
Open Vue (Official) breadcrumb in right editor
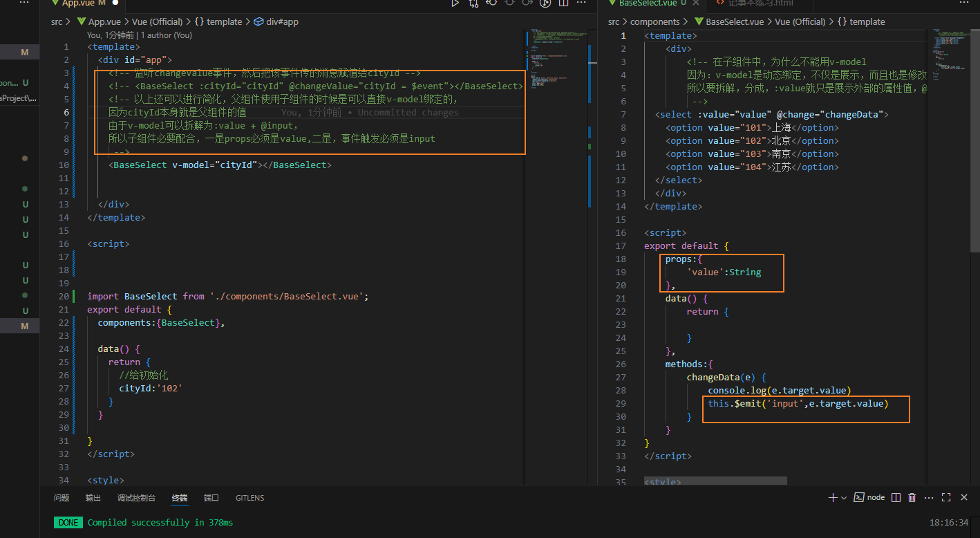(800, 21)
